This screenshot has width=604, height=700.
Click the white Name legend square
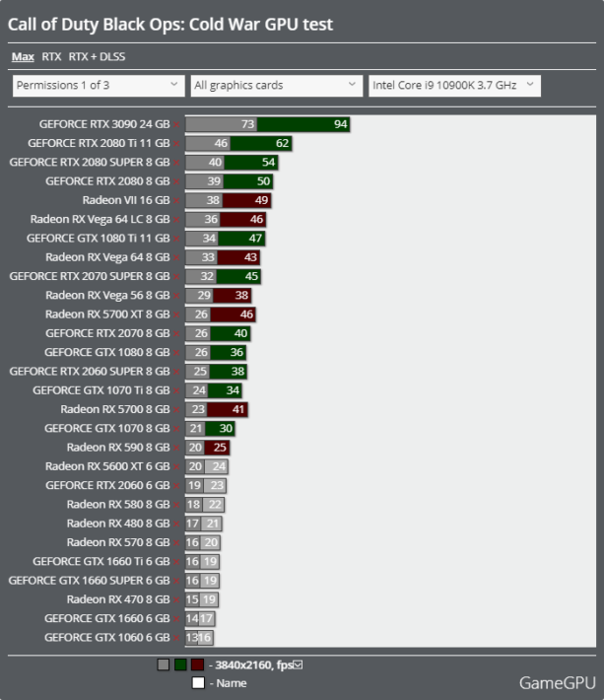(197, 682)
